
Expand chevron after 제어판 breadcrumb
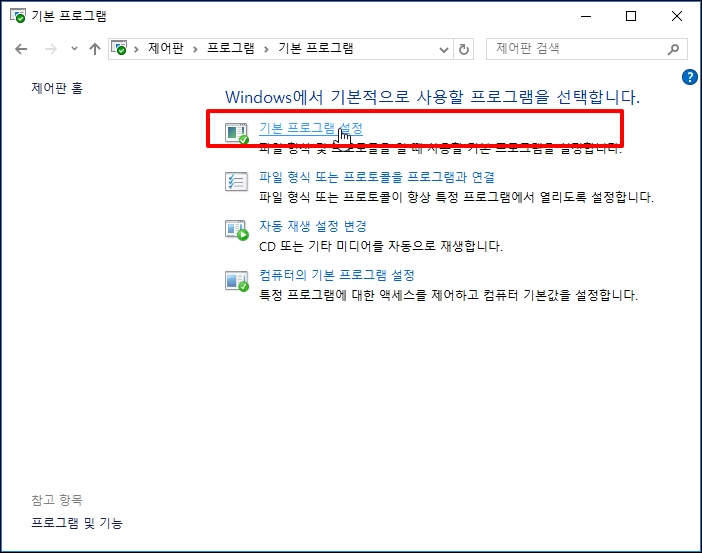pos(195,49)
